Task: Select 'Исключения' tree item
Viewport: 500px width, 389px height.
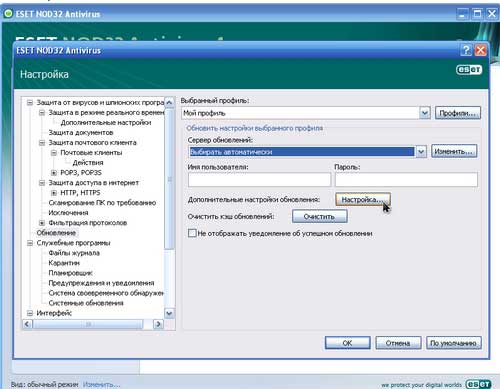Action: click(68, 213)
